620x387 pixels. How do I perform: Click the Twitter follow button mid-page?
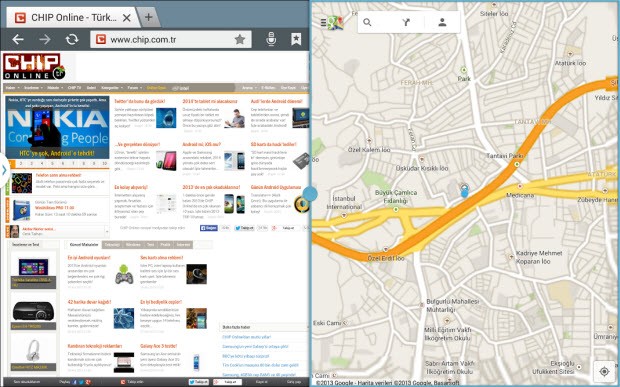(244, 228)
